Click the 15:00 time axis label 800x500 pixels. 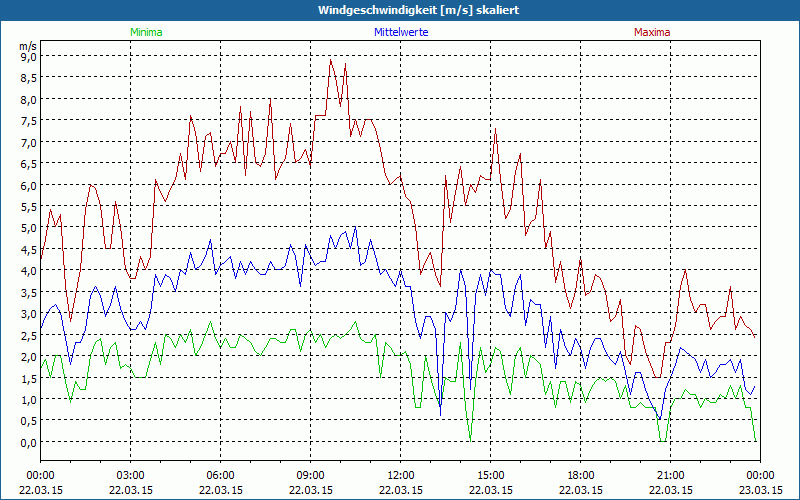pos(490,476)
